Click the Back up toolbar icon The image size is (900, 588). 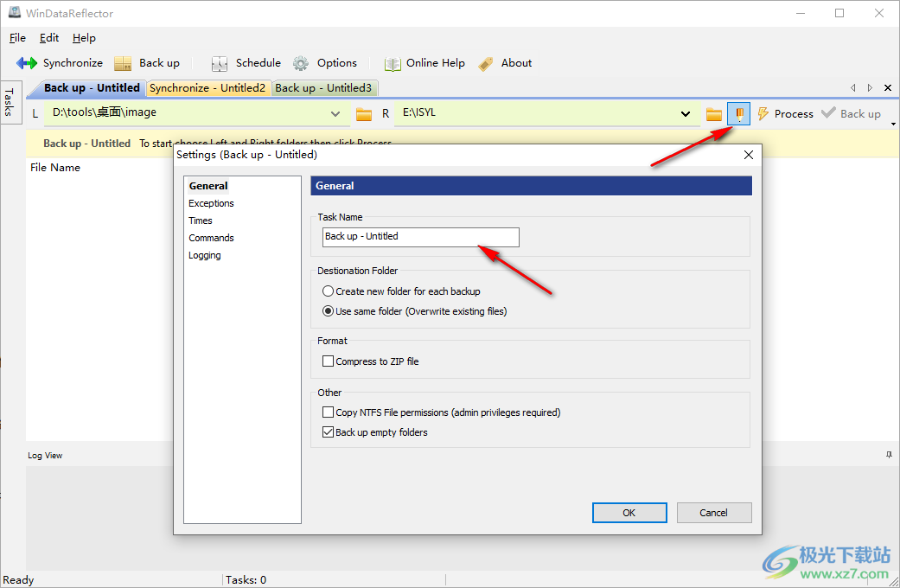(x=124, y=63)
